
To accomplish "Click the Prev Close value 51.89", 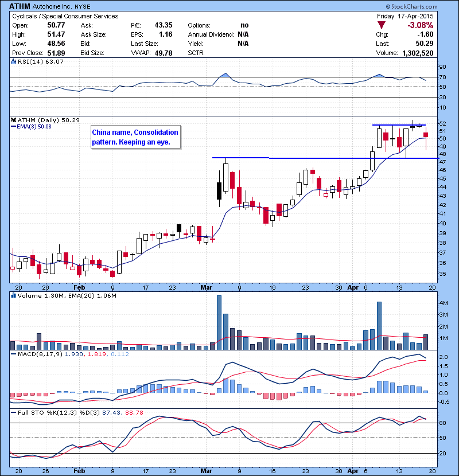I will click(56, 53).
